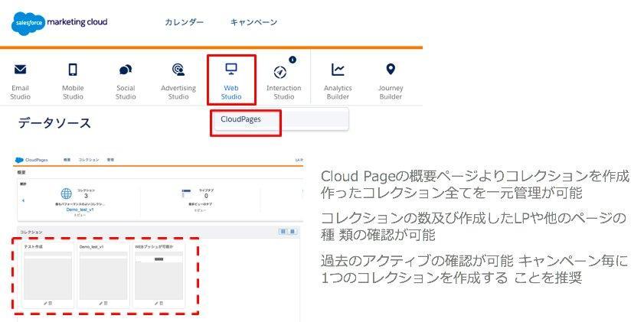Click the Journey Builder label
This screenshot has height=322, width=644.
tap(391, 93)
